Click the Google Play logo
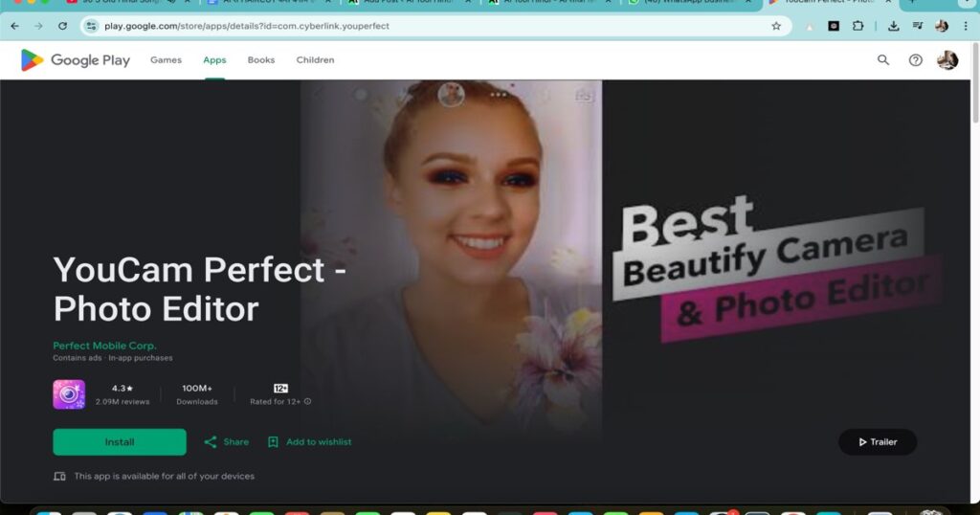This screenshot has width=980, height=515. pyautogui.click(x=75, y=60)
